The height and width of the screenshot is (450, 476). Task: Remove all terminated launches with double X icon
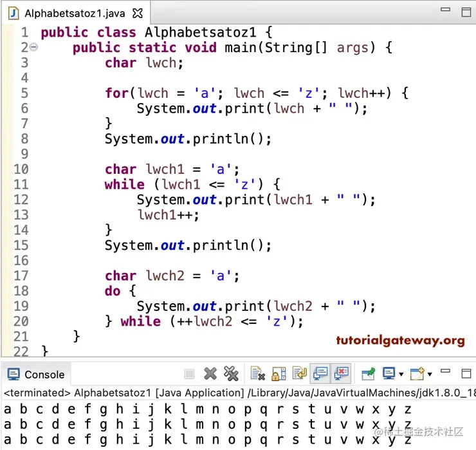(231, 373)
